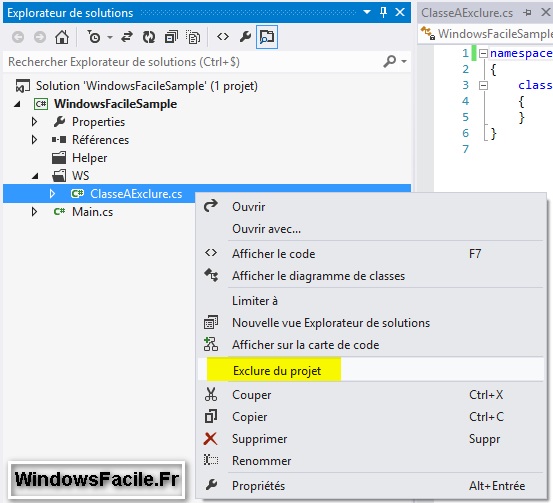Viewport: 553px width, 503px height.
Task: Select ClasseAExclure.cs in the tree
Action: [136, 194]
